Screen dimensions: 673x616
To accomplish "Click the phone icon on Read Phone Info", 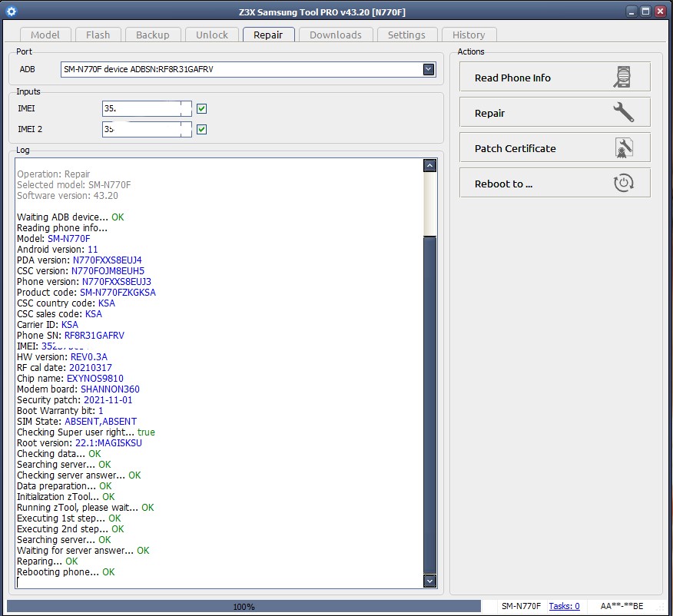I will point(622,78).
